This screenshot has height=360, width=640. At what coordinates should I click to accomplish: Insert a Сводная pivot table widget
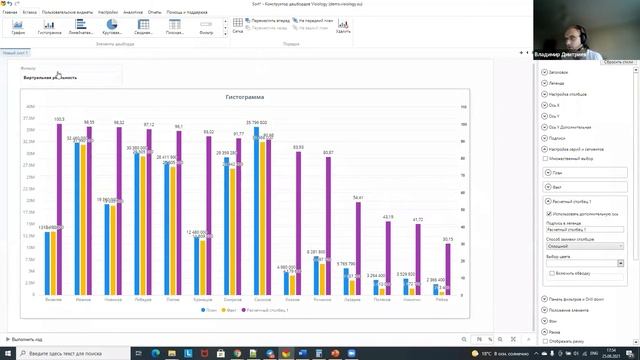[x=143, y=27]
